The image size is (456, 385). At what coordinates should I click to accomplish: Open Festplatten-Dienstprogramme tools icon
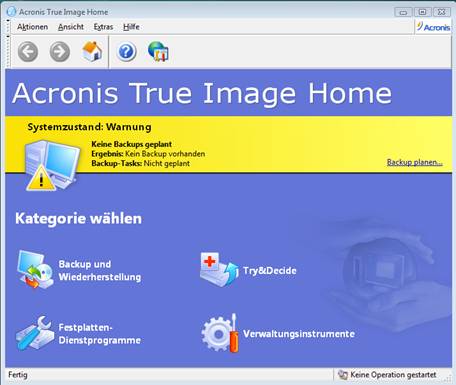point(35,333)
